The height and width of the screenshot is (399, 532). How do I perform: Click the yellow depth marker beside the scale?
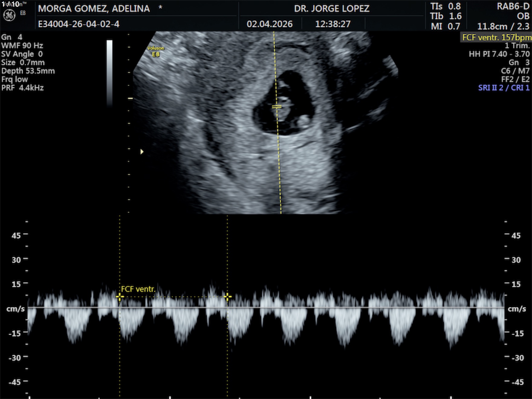pyautogui.click(x=130, y=99)
